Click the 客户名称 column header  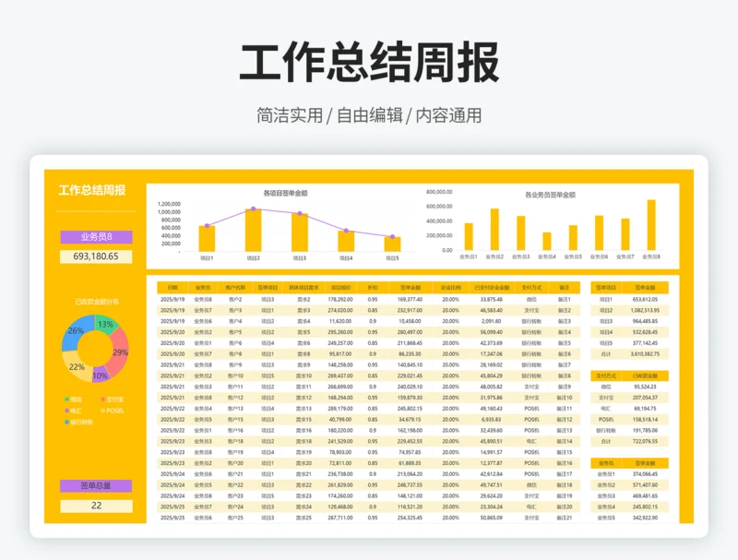234,288
